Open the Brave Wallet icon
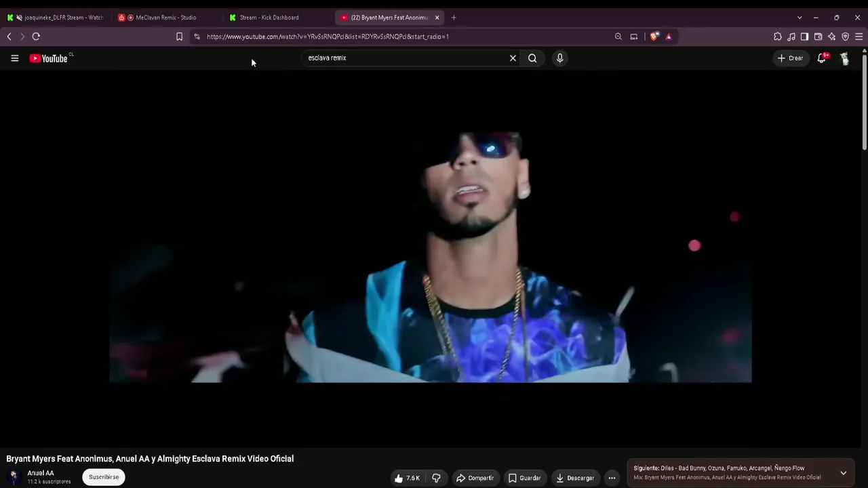Image resolution: width=868 pixels, height=488 pixels. tap(818, 37)
